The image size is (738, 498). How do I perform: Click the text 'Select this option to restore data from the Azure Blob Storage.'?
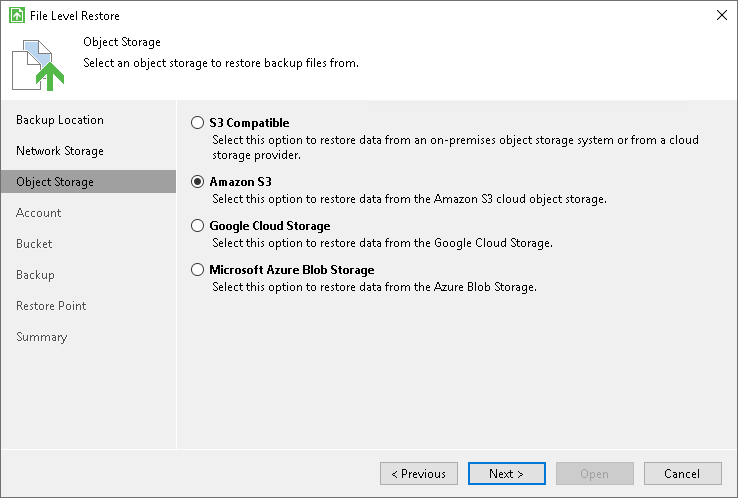[374, 287]
